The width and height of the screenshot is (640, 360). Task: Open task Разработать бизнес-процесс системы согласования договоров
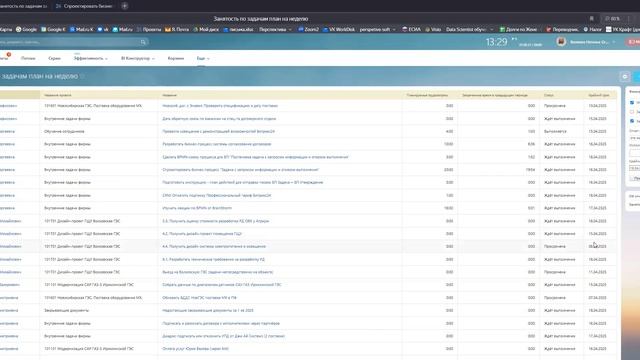[x=217, y=144]
